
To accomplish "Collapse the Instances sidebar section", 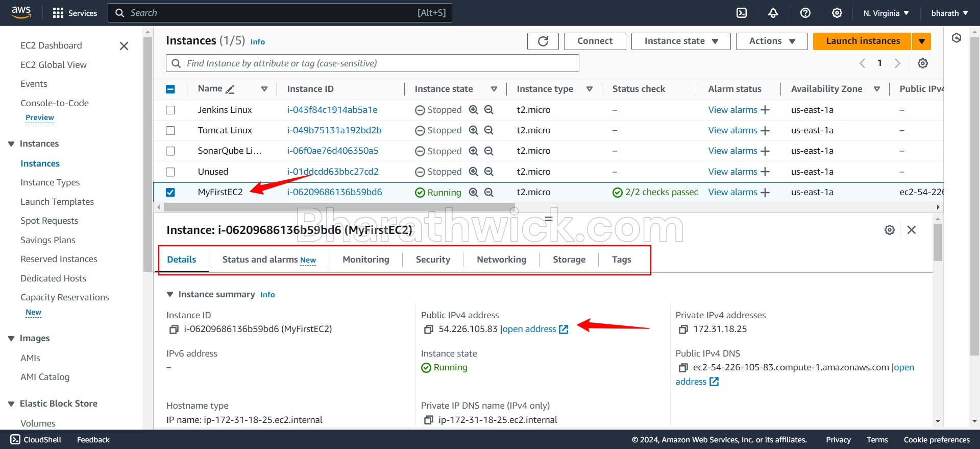I will 11,144.
